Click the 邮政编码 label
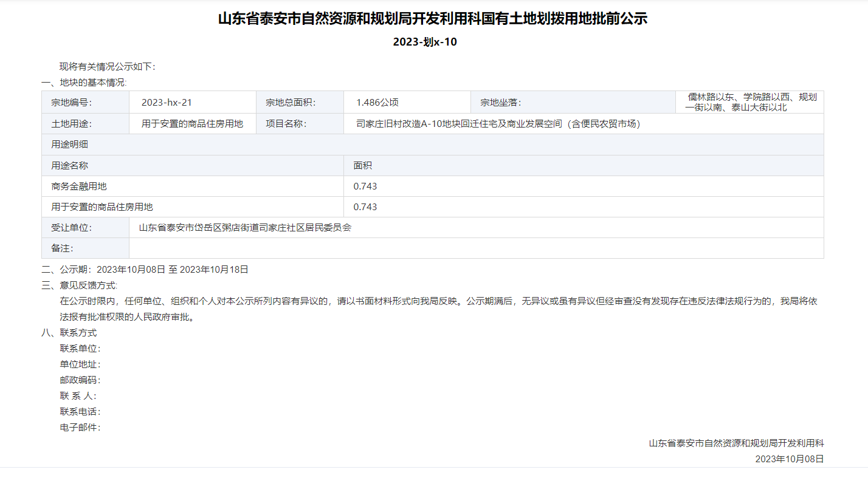The height and width of the screenshot is (478, 868). click(x=80, y=380)
